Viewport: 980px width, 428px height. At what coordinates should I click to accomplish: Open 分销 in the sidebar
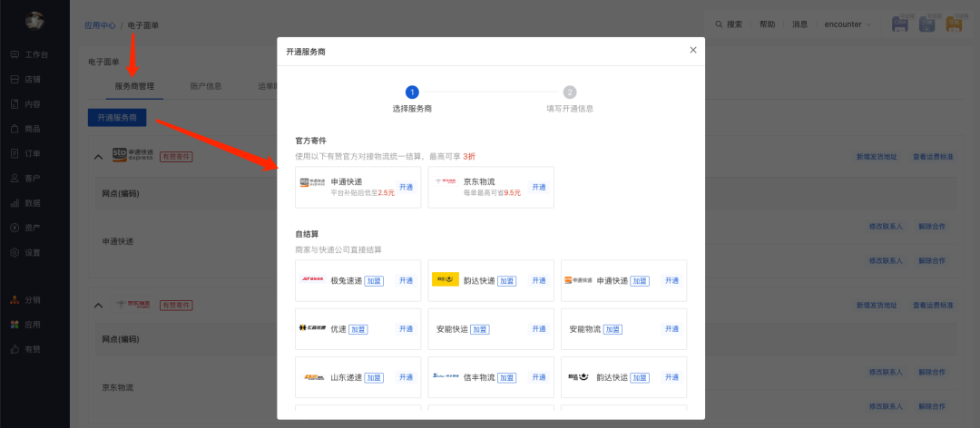(25, 300)
